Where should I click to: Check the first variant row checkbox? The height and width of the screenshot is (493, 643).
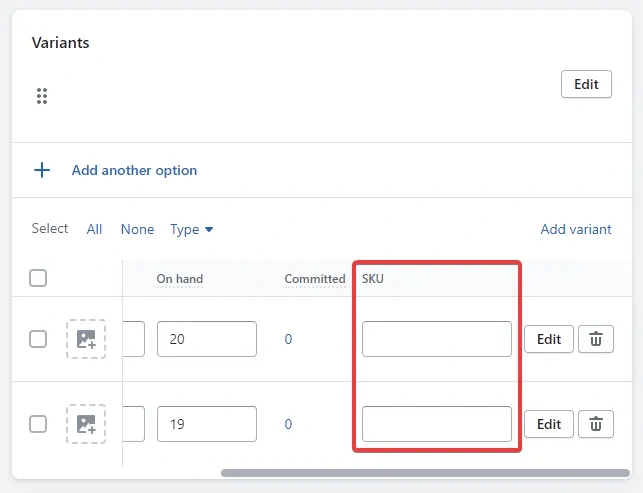pos(38,339)
